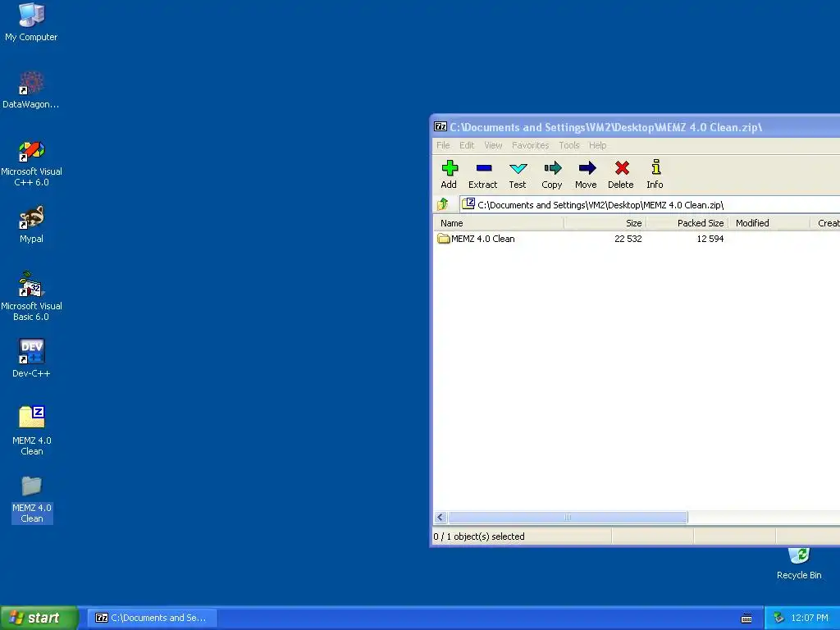Click the address path input field
This screenshot has width=840, height=630.
click(x=650, y=204)
